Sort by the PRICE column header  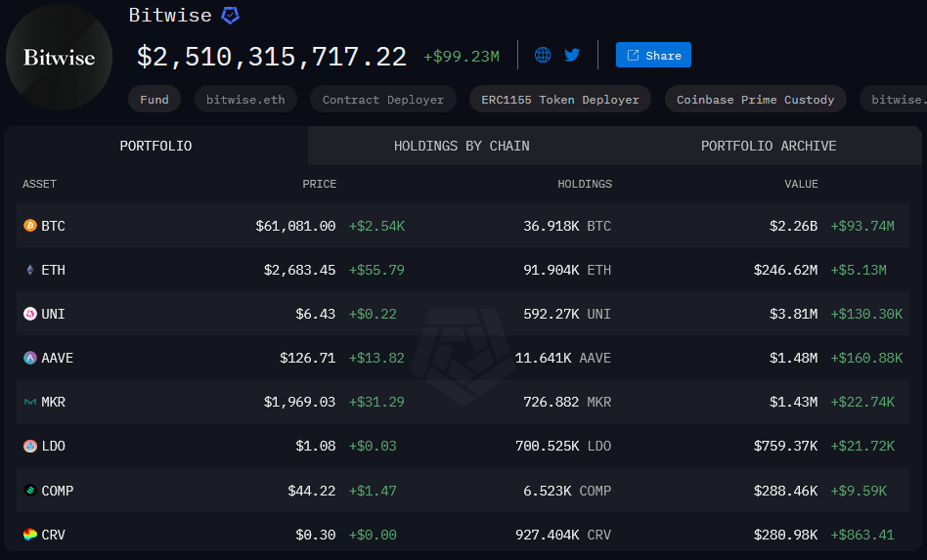tap(319, 184)
